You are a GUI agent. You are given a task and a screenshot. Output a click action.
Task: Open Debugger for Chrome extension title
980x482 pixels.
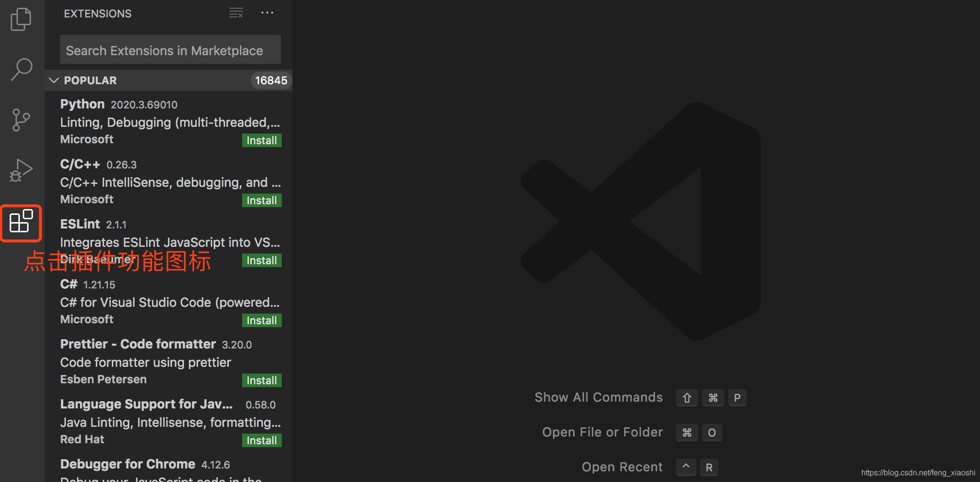[x=128, y=464]
